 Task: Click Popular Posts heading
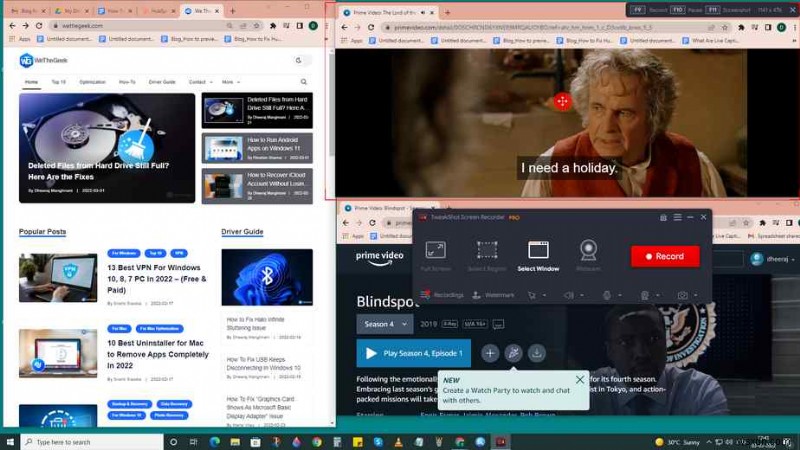[x=42, y=232]
